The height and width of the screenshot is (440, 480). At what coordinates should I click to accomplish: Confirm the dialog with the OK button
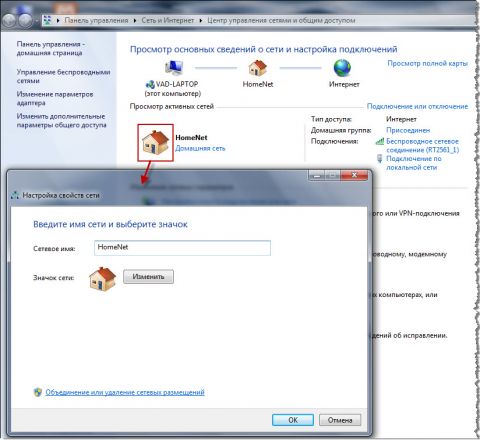click(x=293, y=420)
